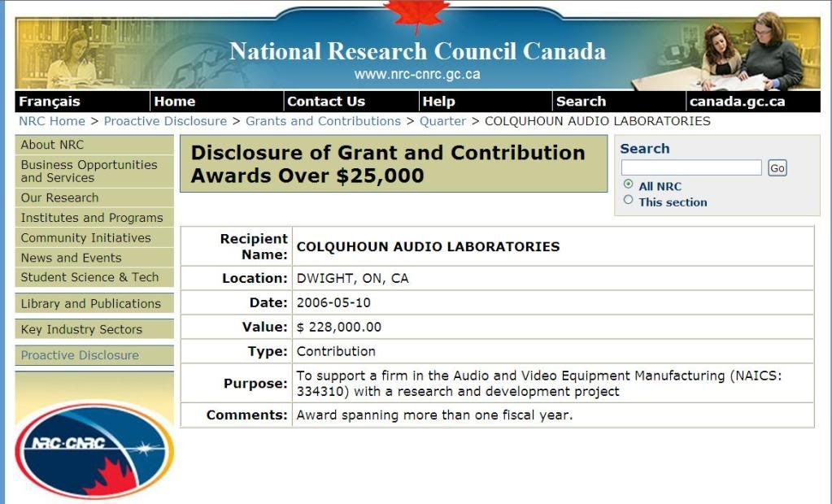
Task: Click the Type row label
Action: (268, 351)
